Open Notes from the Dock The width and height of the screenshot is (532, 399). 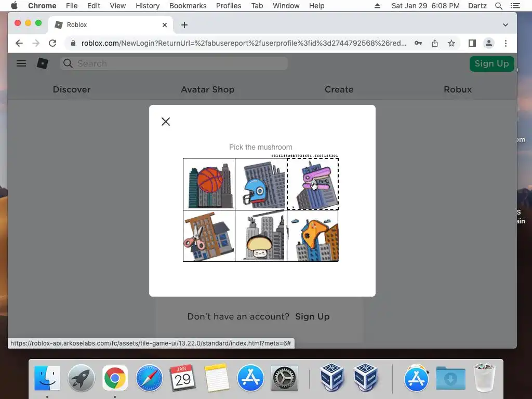click(217, 378)
